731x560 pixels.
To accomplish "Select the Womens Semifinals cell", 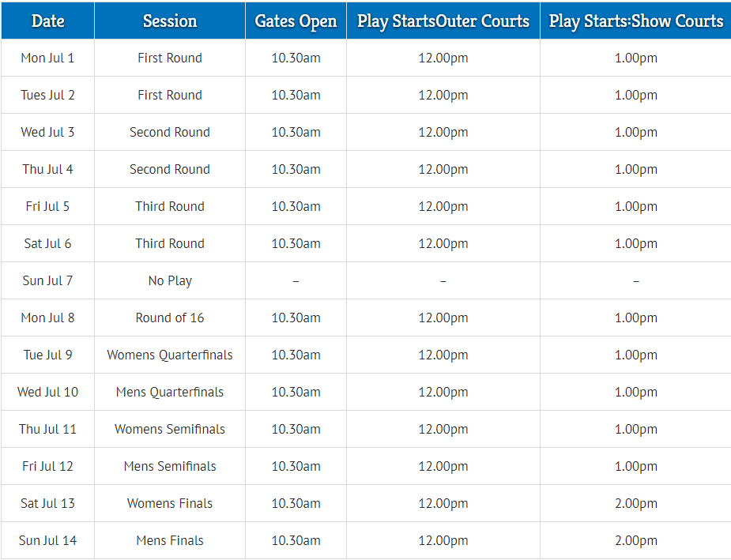I will coord(170,429).
